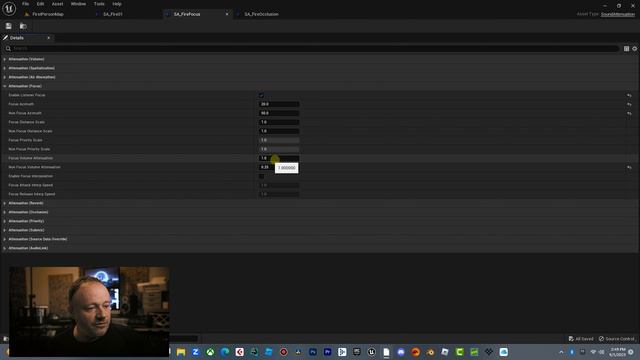
Task: Open Roblox Studio icon in the taskbar
Action: (445, 352)
